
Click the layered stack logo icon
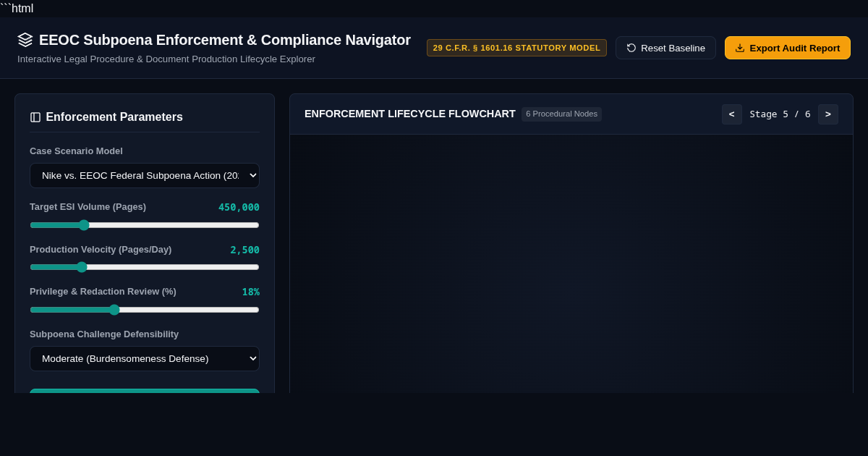pyautogui.click(x=25, y=40)
